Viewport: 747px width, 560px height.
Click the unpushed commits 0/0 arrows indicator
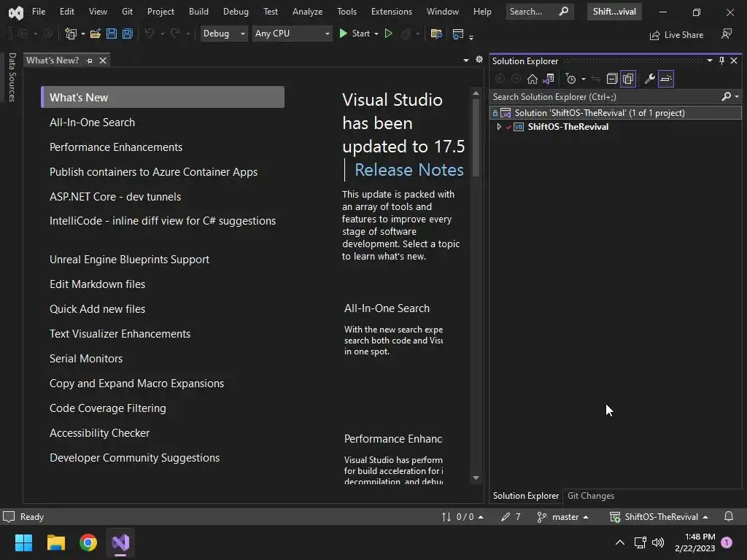coord(462,517)
